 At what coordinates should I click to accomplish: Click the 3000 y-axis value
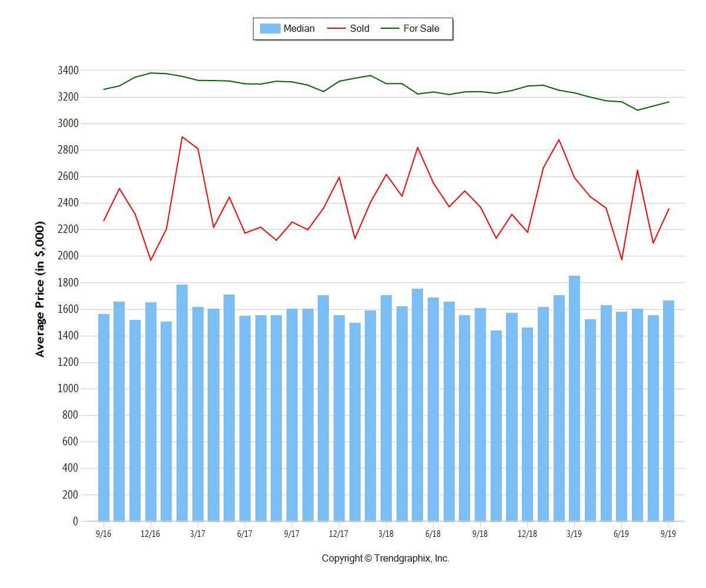pos(68,123)
